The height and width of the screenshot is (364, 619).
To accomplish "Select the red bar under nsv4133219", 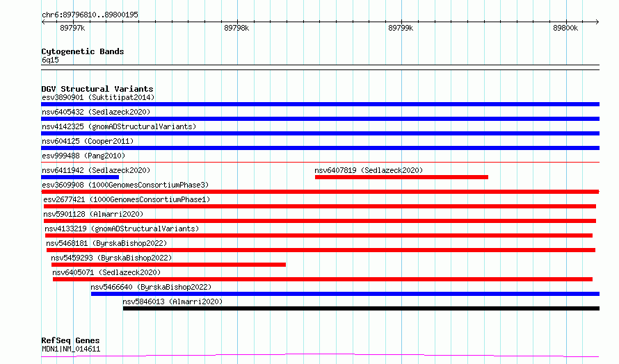I will pos(319,235).
